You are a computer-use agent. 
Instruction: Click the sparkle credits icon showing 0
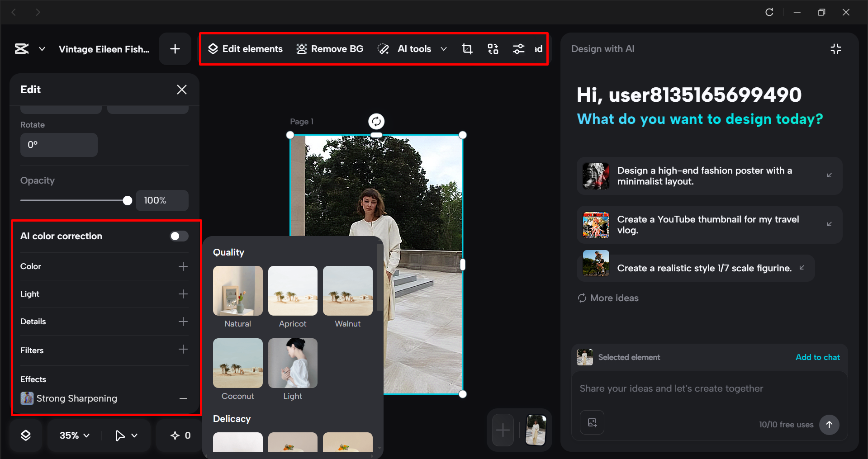(x=179, y=435)
